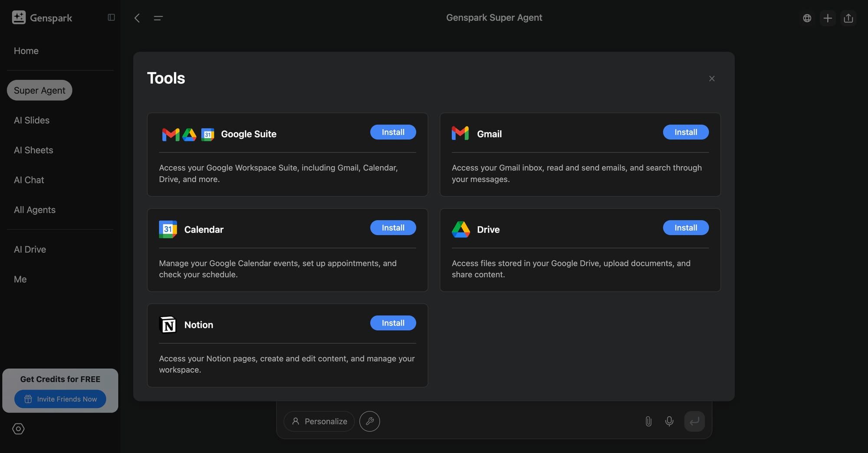The width and height of the screenshot is (868, 453).
Task: Click the Google Suite app icons
Action: [x=187, y=135]
